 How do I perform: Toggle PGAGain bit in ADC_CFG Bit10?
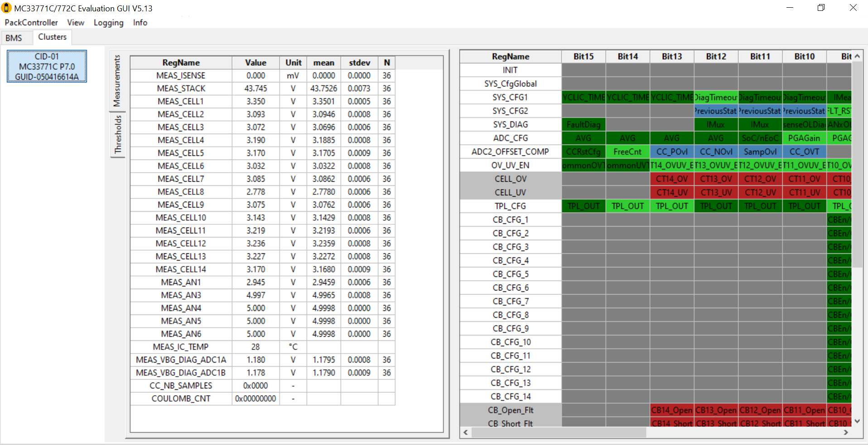pos(804,138)
